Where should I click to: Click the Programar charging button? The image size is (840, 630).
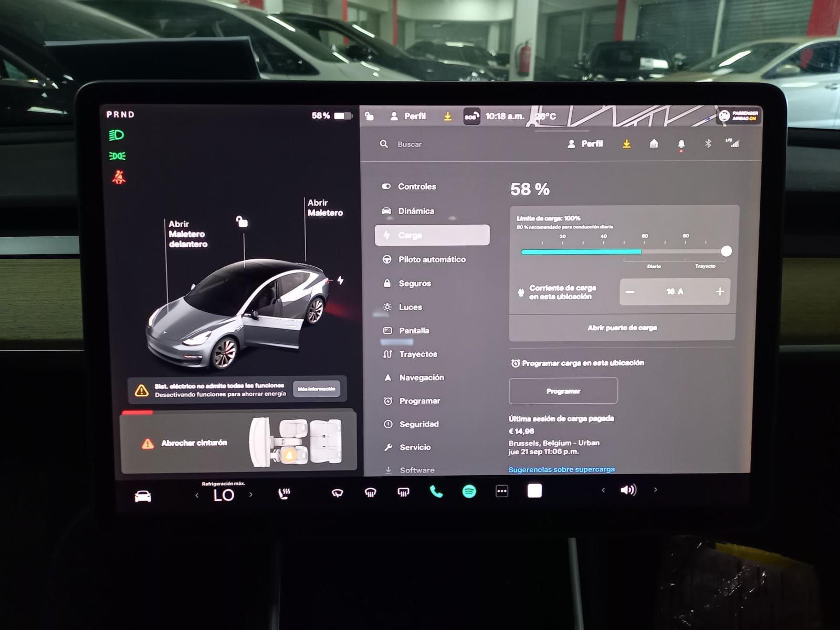(563, 391)
